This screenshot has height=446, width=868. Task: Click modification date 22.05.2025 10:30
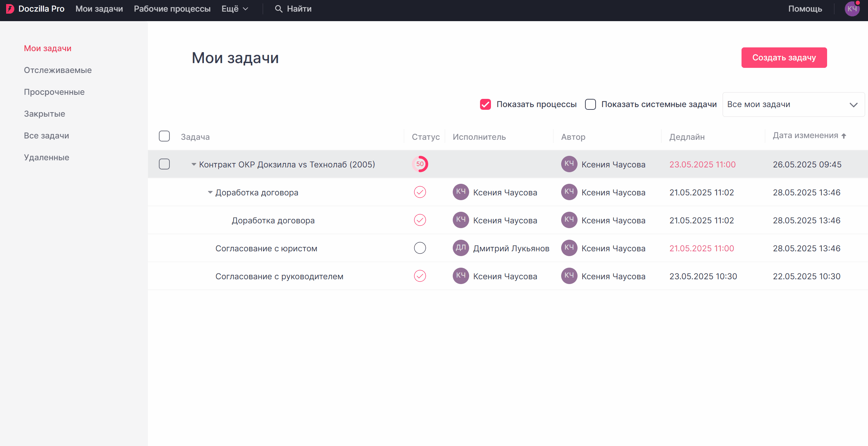click(807, 276)
